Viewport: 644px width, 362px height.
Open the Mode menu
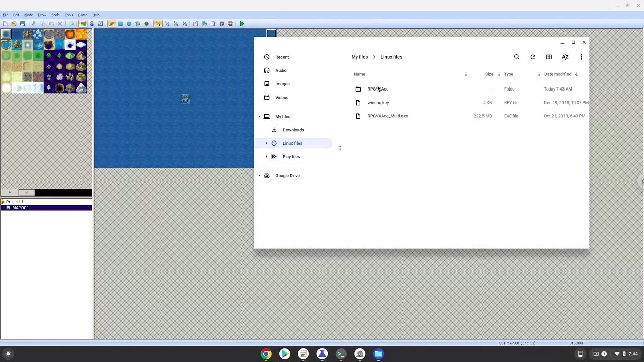click(29, 15)
